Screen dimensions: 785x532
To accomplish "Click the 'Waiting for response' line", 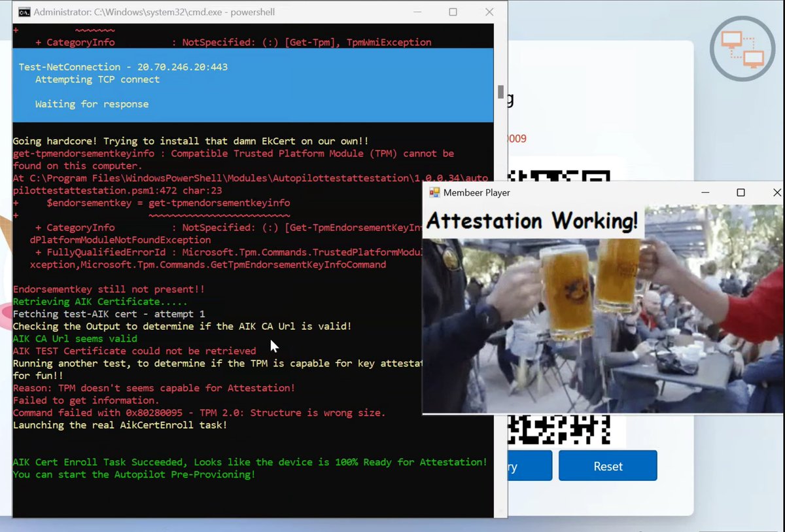I will (x=92, y=104).
